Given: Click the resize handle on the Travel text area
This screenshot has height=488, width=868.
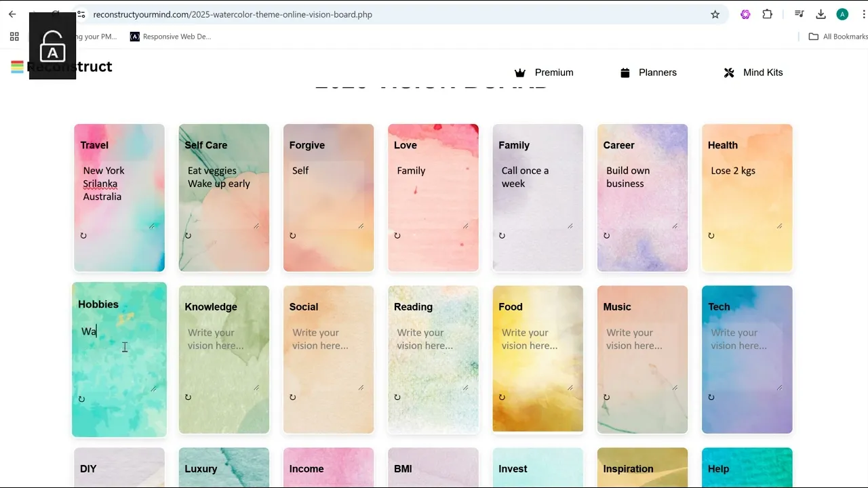Looking at the screenshot, I should click(152, 226).
